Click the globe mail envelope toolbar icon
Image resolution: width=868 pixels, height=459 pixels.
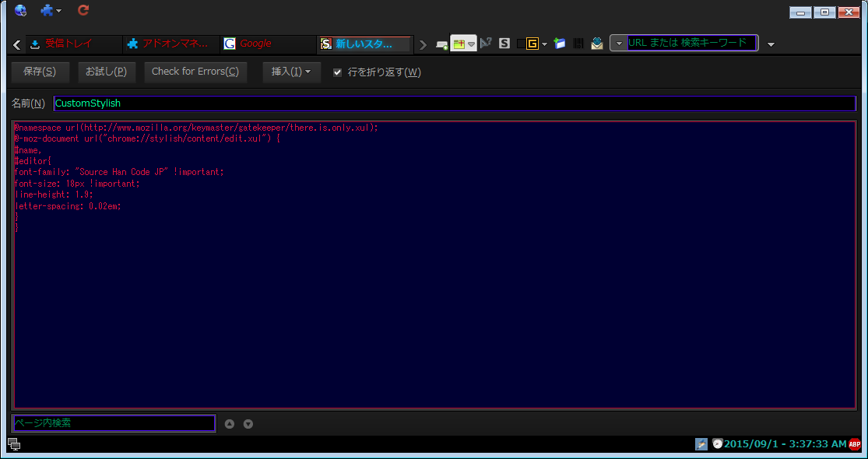click(x=596, y=44)
